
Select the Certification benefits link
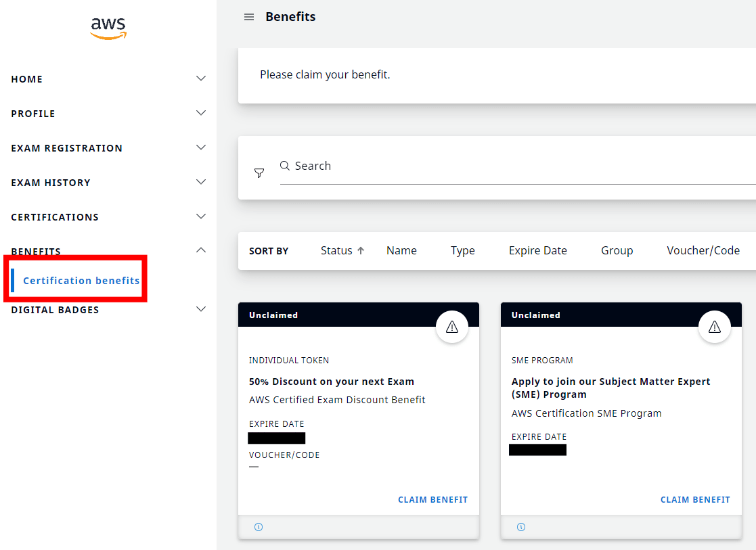81,281
